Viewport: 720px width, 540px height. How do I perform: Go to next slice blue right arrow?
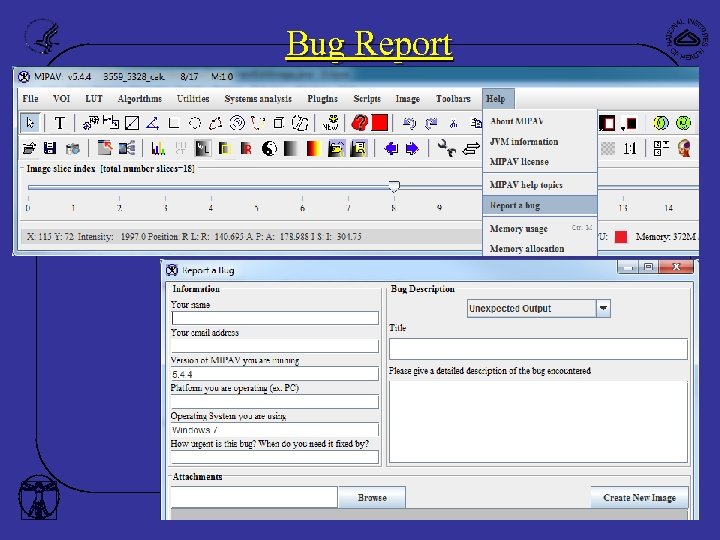(x=412, y=148)
